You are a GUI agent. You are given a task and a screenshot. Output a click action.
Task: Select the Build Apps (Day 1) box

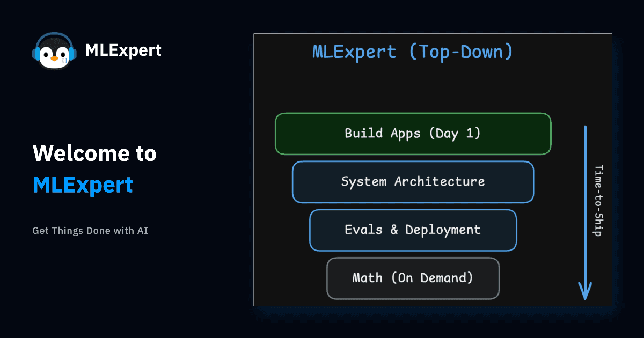[x=413, y=134]
